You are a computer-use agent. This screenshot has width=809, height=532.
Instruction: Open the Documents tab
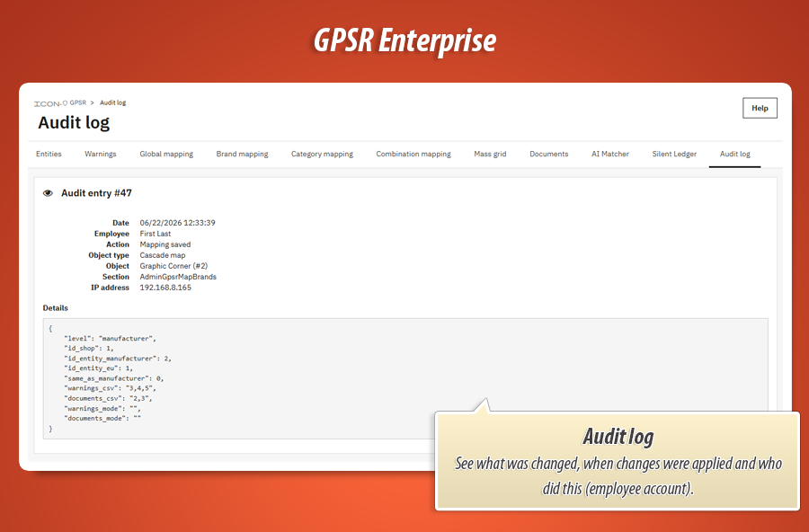(x=548, y=154)
